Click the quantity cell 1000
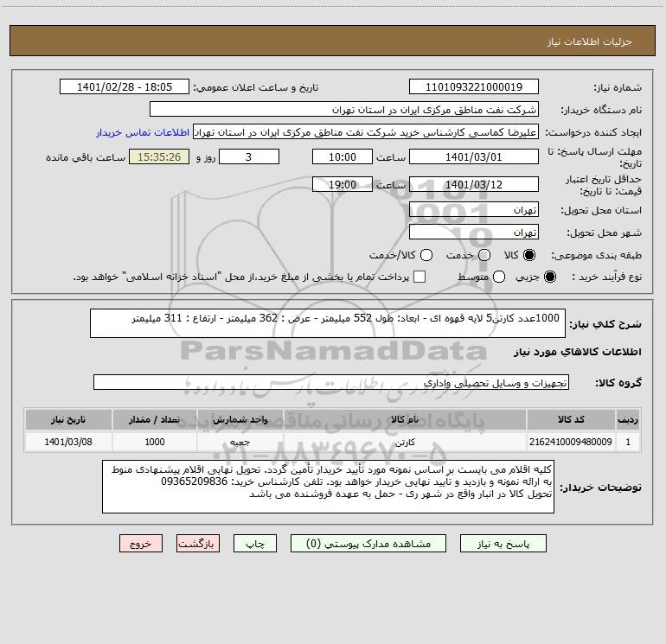This screenshot has width=666, height=644. (x=155, y=442)
